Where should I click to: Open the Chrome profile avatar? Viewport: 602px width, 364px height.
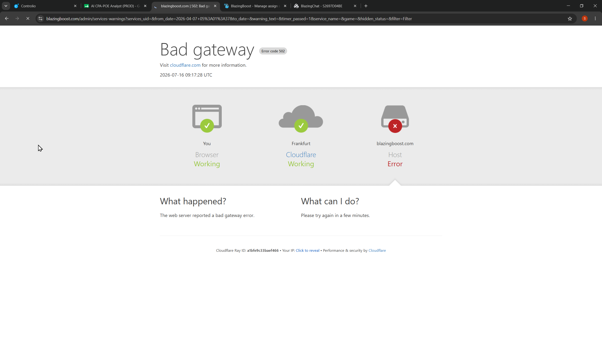pos(584,19)
